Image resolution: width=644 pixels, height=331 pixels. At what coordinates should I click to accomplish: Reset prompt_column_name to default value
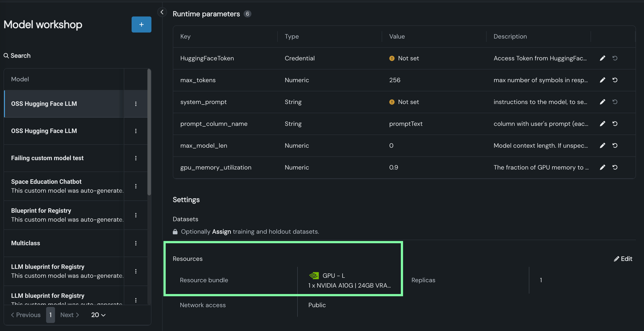pos(615,124)
